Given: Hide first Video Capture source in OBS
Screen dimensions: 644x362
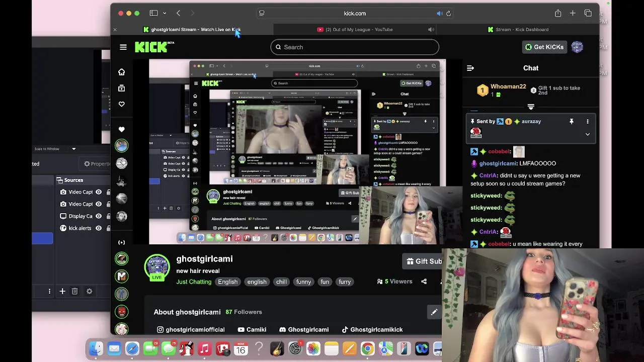Looking at the screenshot, I should [99, 192].
